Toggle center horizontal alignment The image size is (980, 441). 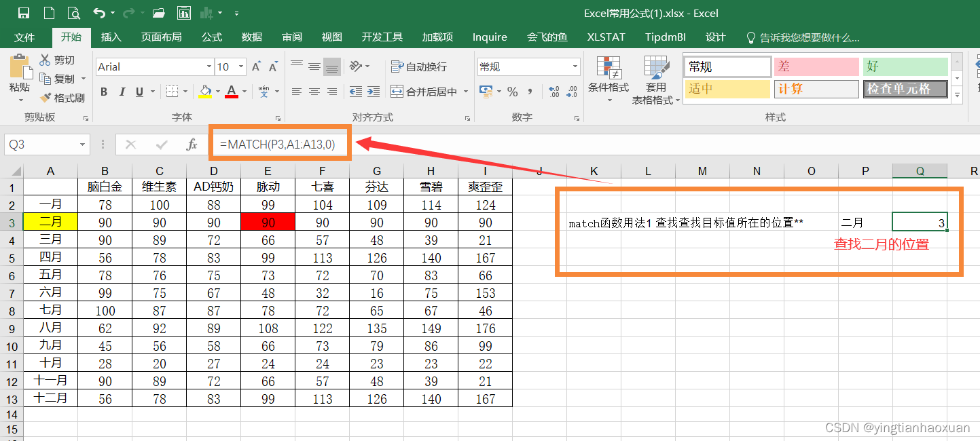pos(314,92)
